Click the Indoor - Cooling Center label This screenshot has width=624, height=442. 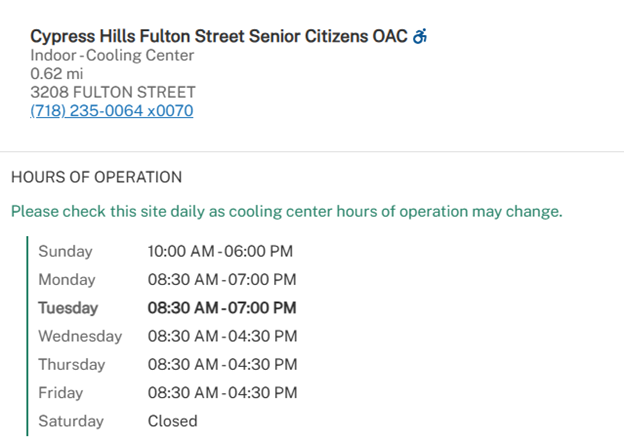(x=112, y=55)
